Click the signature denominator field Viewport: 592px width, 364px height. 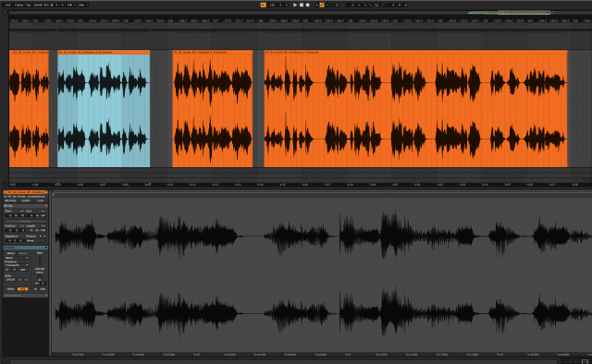(x=20, y=240)
